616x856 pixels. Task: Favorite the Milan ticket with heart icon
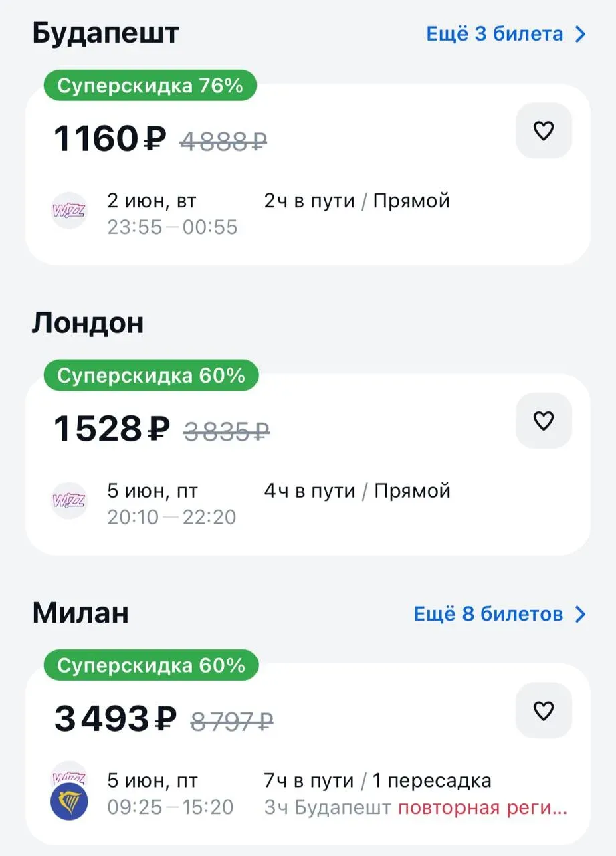(543, 711)
